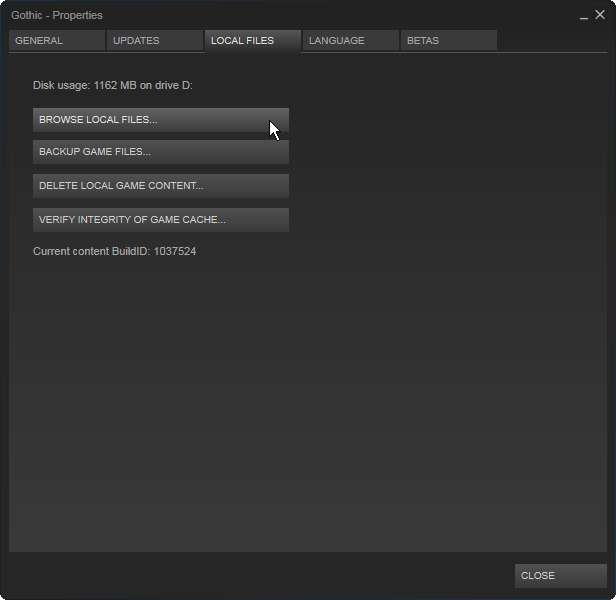Close the window with the X icon
The image size is (616, 600).
point(600,15)
